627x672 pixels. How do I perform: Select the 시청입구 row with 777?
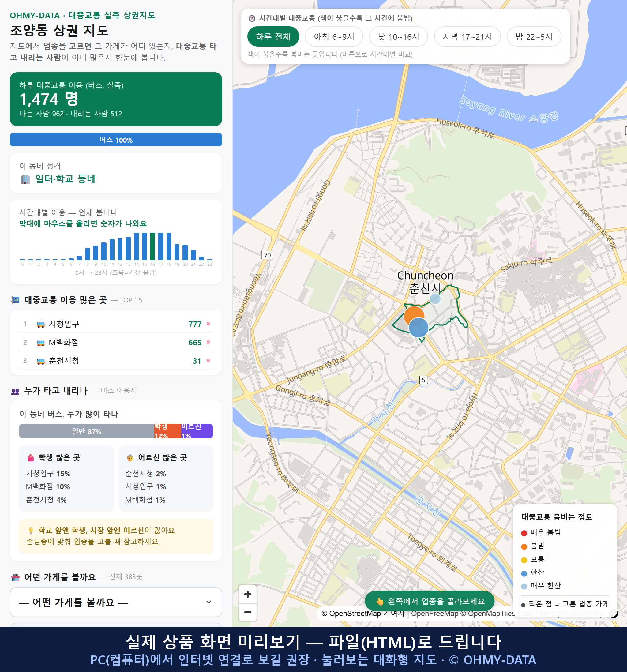pyautogui.click(x=116, y=324)
